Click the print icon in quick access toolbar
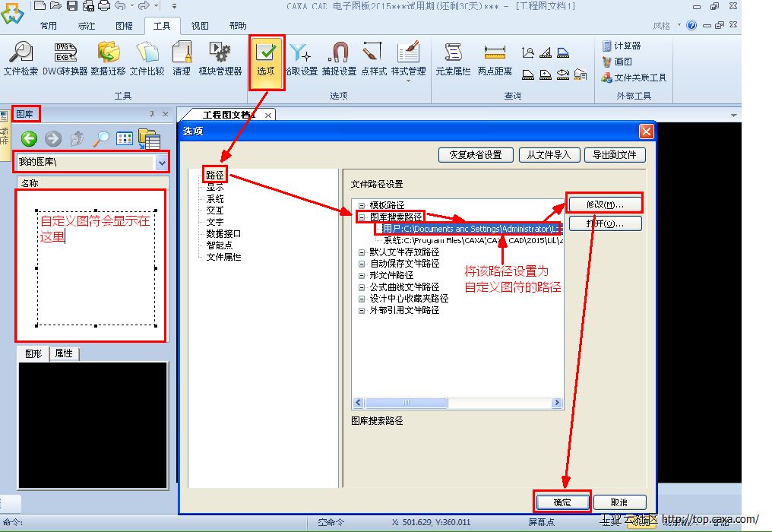The height and width of the screenshot is (532, 772). point(104,6)
